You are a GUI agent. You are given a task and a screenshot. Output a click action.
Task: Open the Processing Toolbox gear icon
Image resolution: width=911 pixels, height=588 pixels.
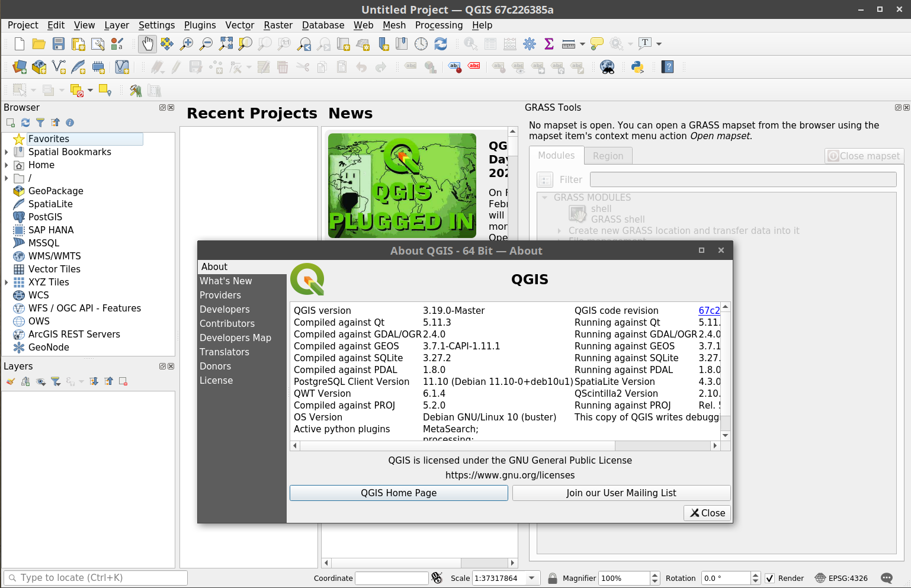tap(530, 44)
